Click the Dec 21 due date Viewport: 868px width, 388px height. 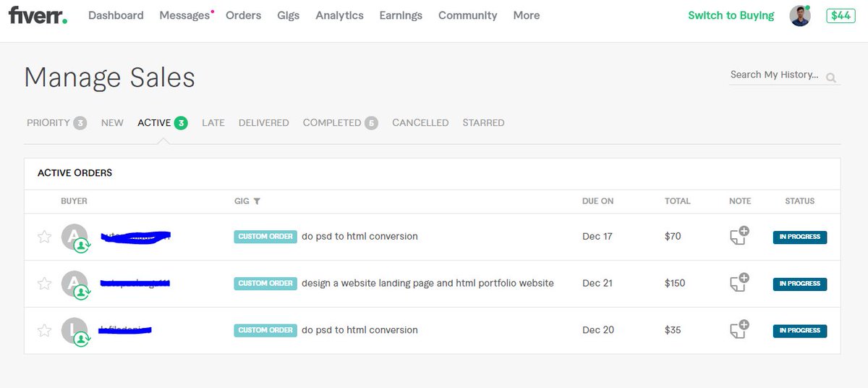coord(597,284)
